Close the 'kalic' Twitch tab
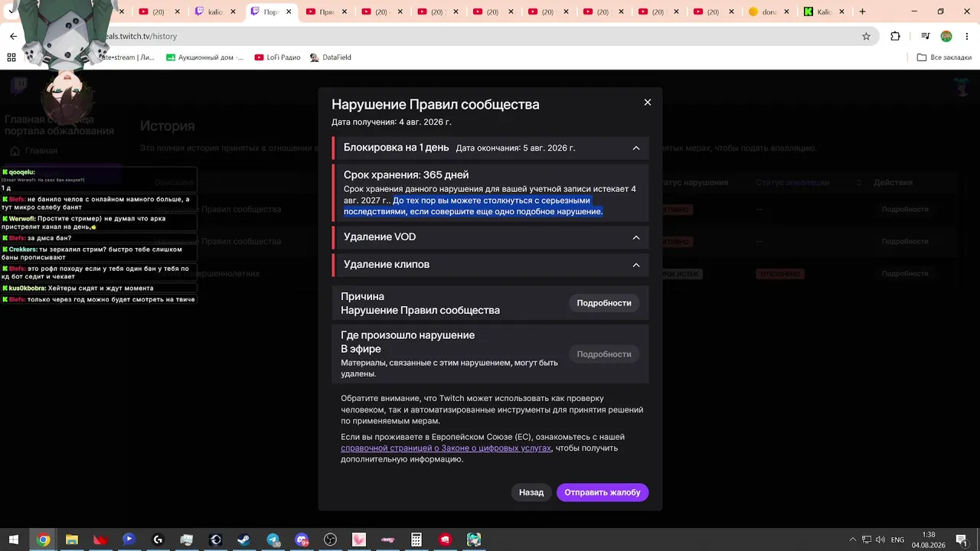 (233, 11)
